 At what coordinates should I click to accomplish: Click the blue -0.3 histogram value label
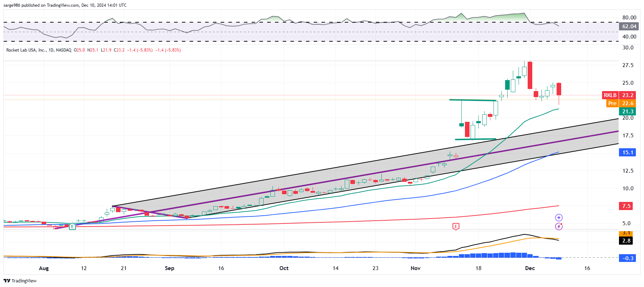point(627,258)
